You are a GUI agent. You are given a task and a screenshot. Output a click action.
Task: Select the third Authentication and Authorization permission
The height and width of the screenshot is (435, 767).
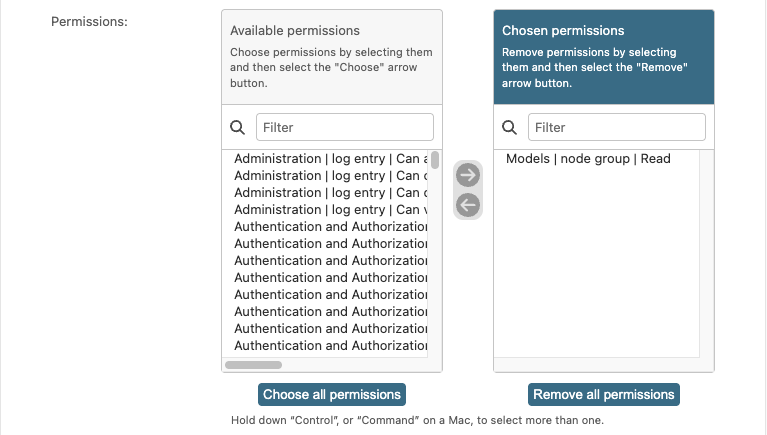tap(330, 261)
